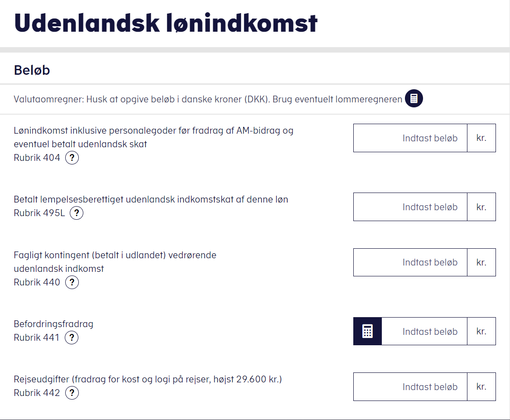Click the question mark beside Rubrik 441
The height and width of the screenshot is (420, 510).
(72, 338)
